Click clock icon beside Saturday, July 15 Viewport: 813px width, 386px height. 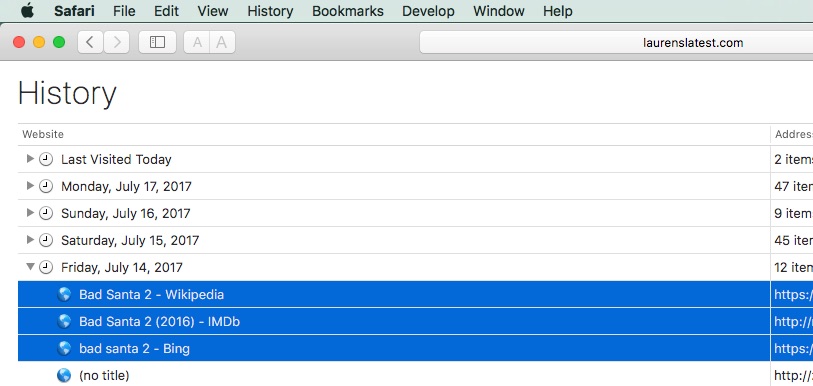pyautogui.click(x=46, y=240)
